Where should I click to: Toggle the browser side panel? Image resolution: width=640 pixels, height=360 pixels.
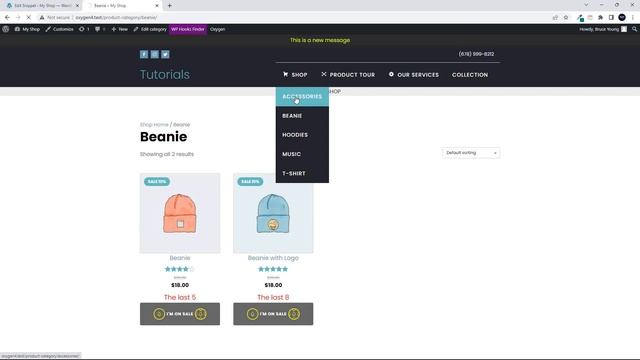[x=611, y=18]
